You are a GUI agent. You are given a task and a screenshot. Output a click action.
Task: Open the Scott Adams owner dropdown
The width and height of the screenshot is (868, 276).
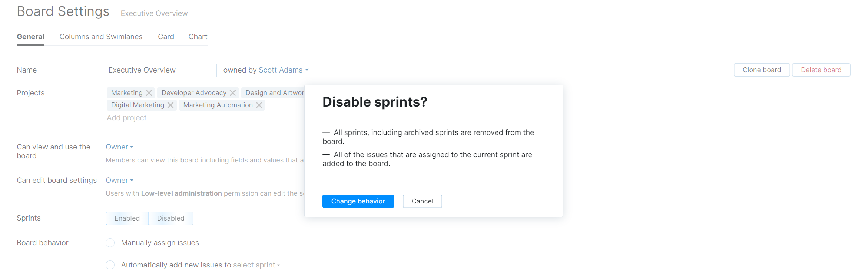283,70
